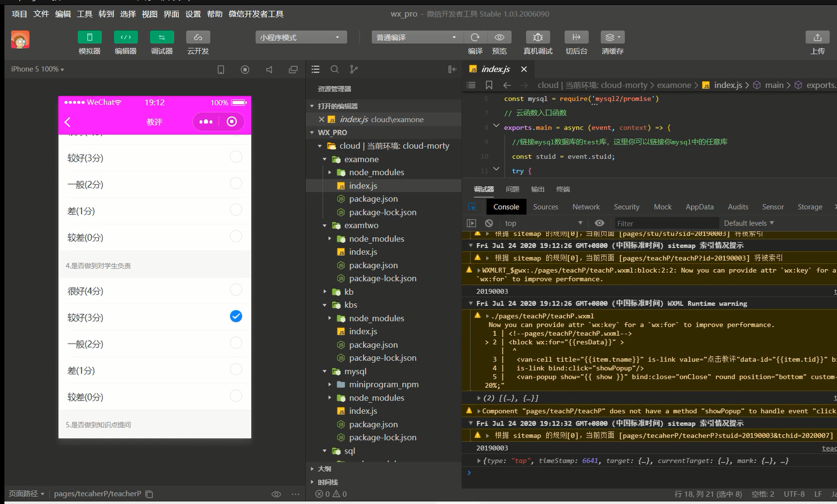This screenshot has height=504, width=837.
Task: Switch to the Network tab
Action: (x=586, y=207)
